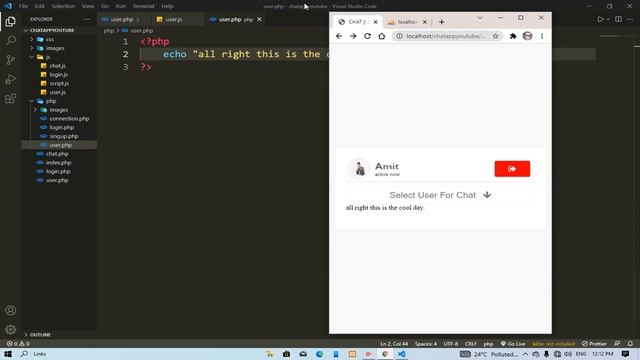Bookmark this page with the star icon
This screenshot has height=360, width=640.
pyautogui.click(x=496, y=36)
